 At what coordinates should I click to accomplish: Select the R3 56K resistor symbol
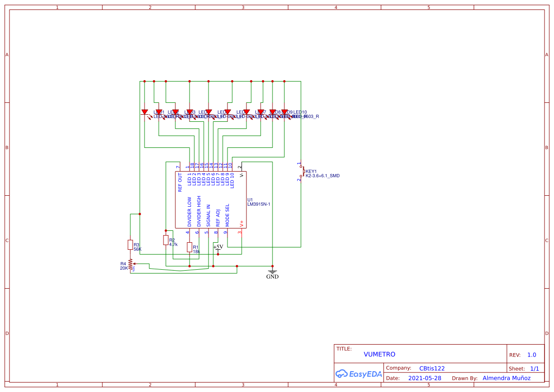(x=130, y=245)
